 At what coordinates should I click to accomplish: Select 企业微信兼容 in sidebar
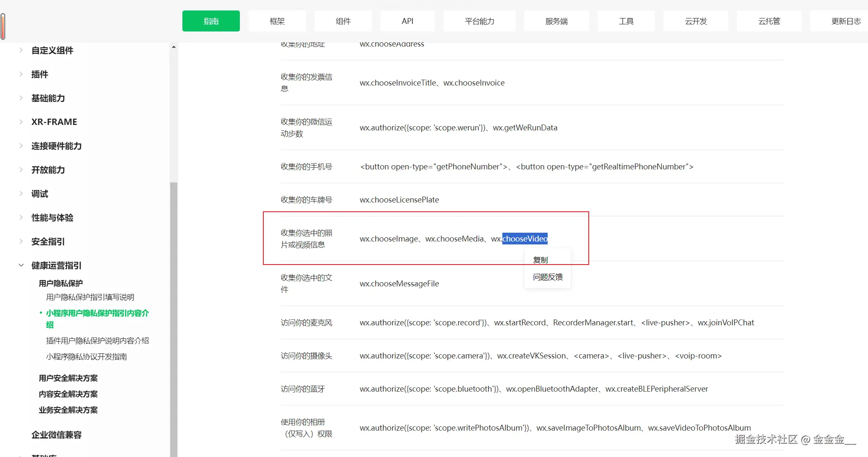[x=56, y=435]
